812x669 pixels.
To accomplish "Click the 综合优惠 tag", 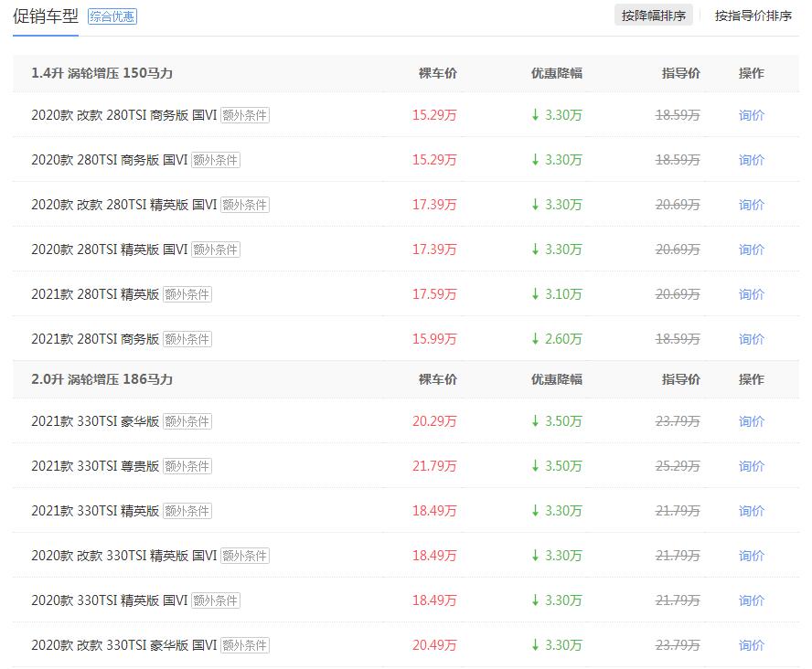I will pos(112,16).
